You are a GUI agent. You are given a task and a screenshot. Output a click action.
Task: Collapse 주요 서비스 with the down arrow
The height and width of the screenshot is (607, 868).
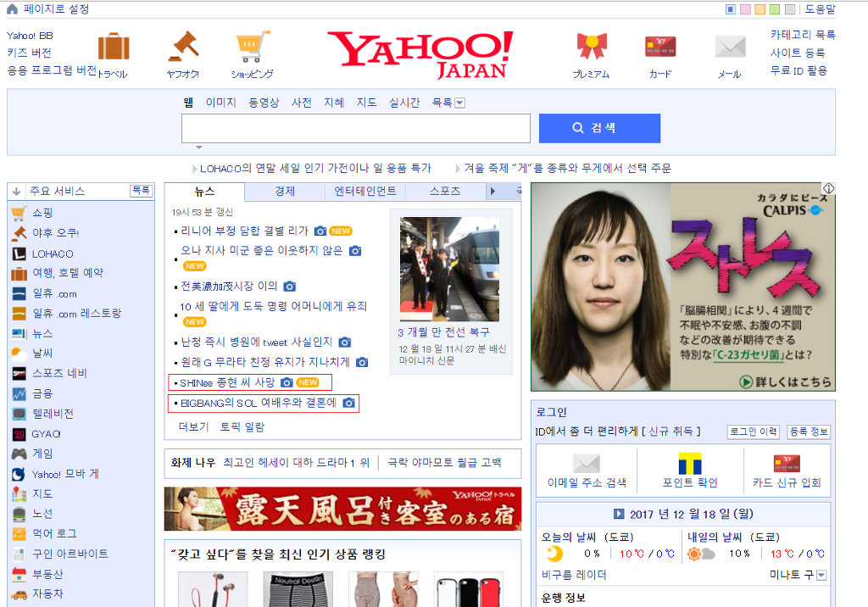[x=16, y=192]
